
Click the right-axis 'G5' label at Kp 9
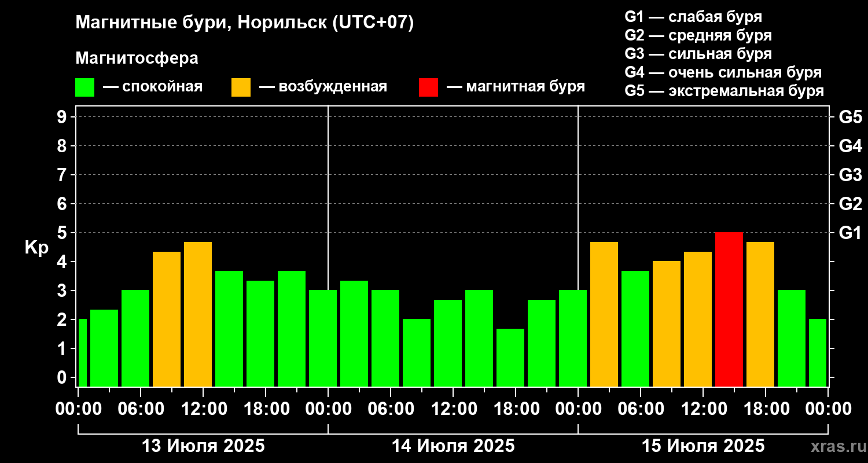(x=851, y=117)
